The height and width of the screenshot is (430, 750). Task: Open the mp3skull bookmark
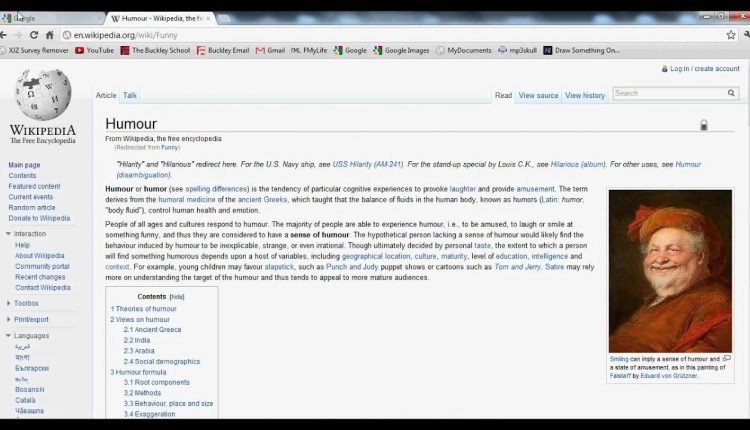click(x=518, y=50)
